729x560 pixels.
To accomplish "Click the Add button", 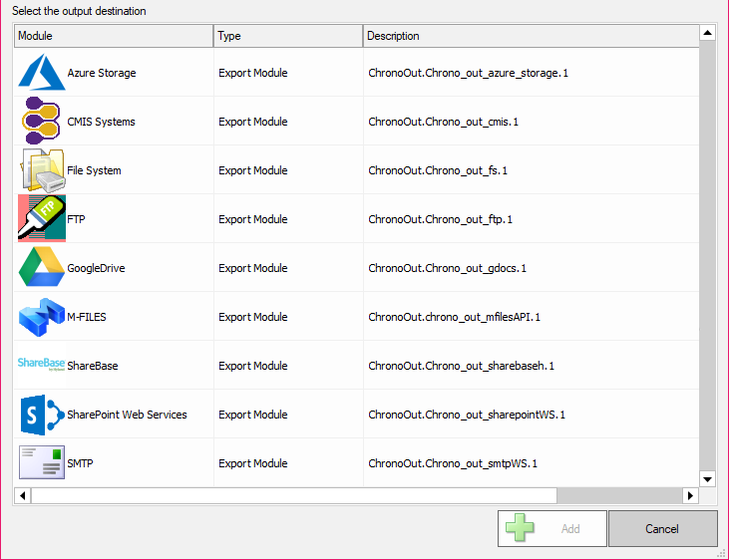I will (552, 529).
